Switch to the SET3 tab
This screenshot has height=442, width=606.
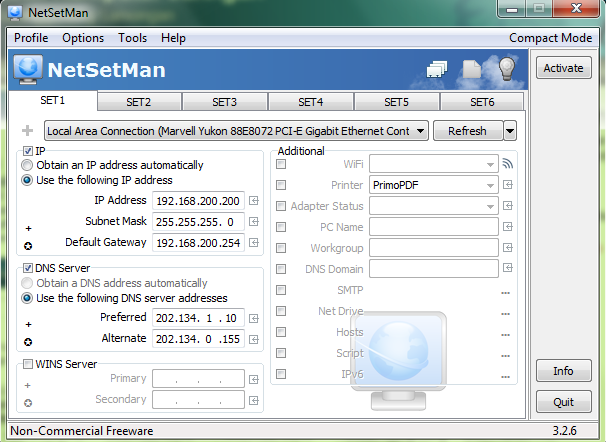224,102
